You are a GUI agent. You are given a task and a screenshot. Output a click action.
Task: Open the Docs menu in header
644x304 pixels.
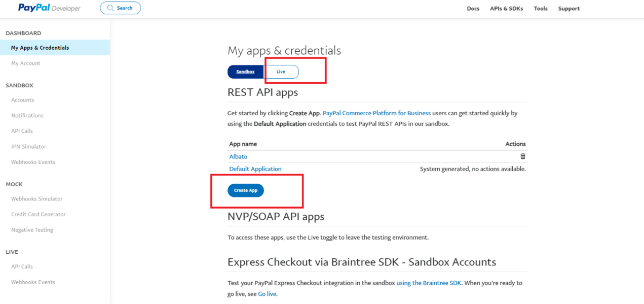pyautogui.click(x=473, y=9)
